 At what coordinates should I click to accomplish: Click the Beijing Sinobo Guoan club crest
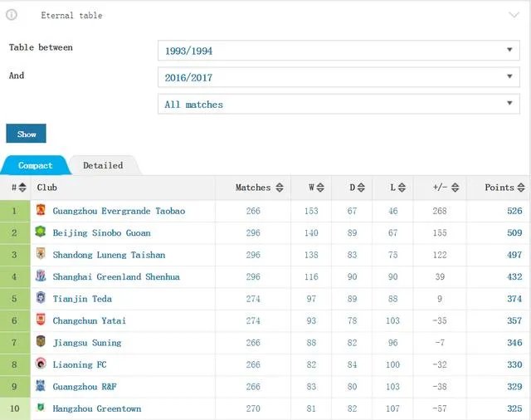coord(41,232)
